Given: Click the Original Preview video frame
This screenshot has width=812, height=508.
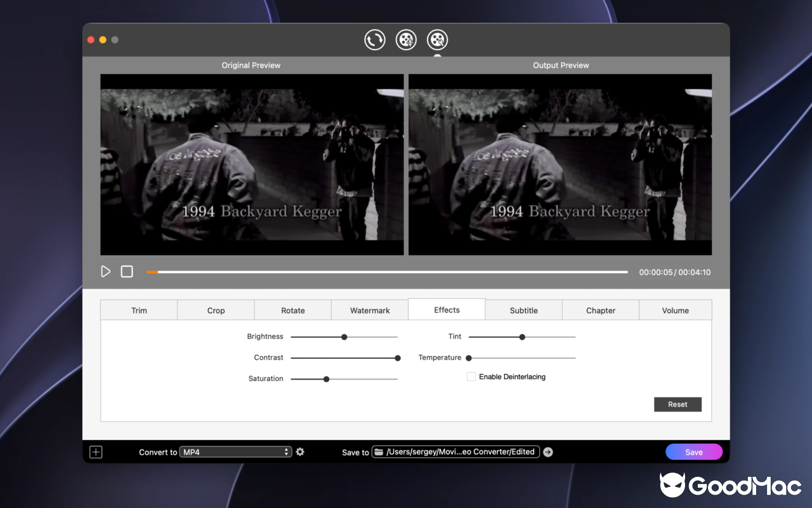Looking at the screenshot, I should click(x=252, y=164).
